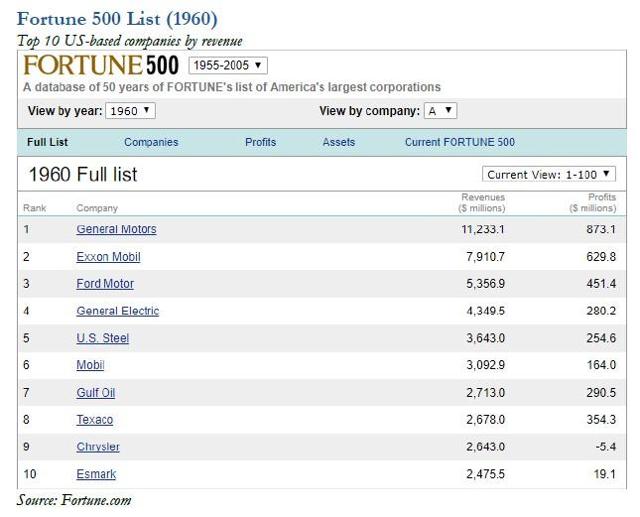This screenshot has height=517, width=640.
Task: Open the Esmark link
Action: coord(96,474)
